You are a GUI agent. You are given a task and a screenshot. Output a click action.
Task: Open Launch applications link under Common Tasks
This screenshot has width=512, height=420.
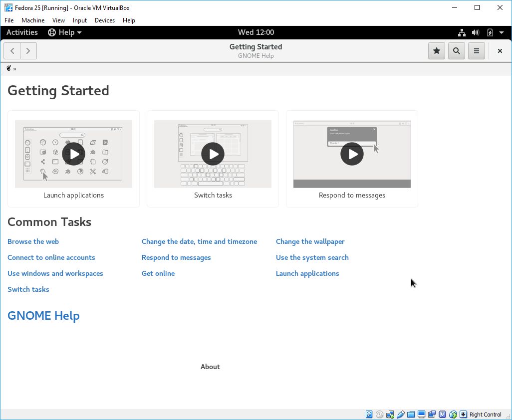307,273
